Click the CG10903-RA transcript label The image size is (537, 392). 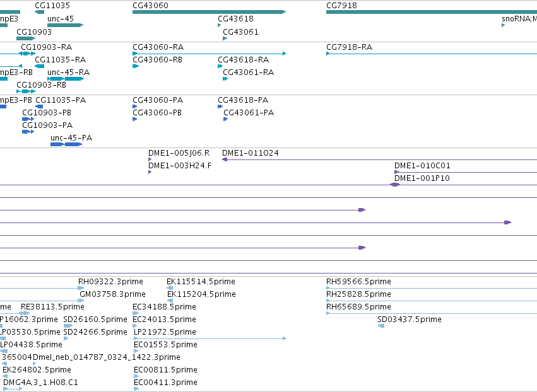46,47
